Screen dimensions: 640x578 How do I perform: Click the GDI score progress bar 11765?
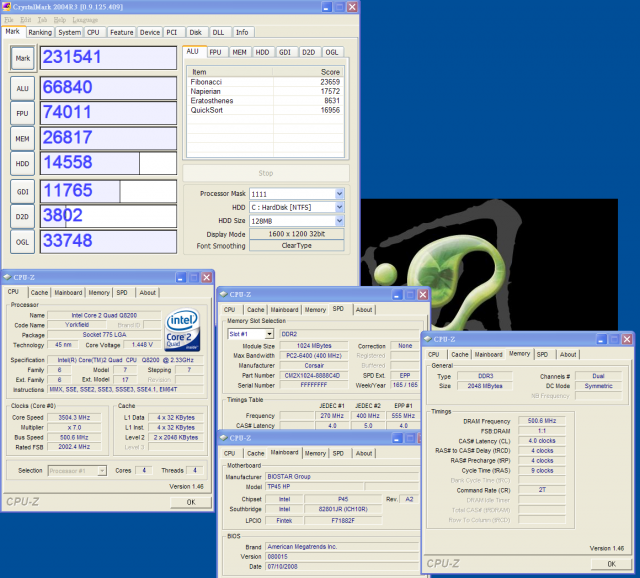coord(108,191)
